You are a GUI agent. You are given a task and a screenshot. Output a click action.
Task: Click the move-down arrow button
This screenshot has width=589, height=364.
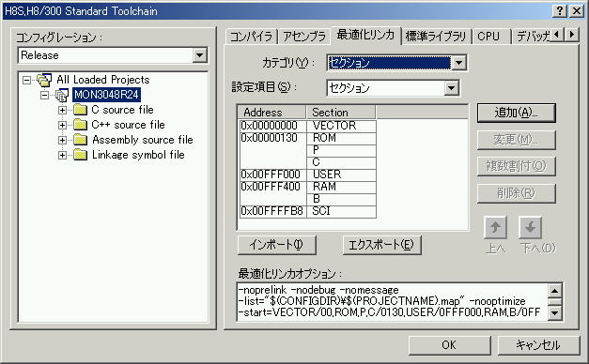tap(530, 227)
